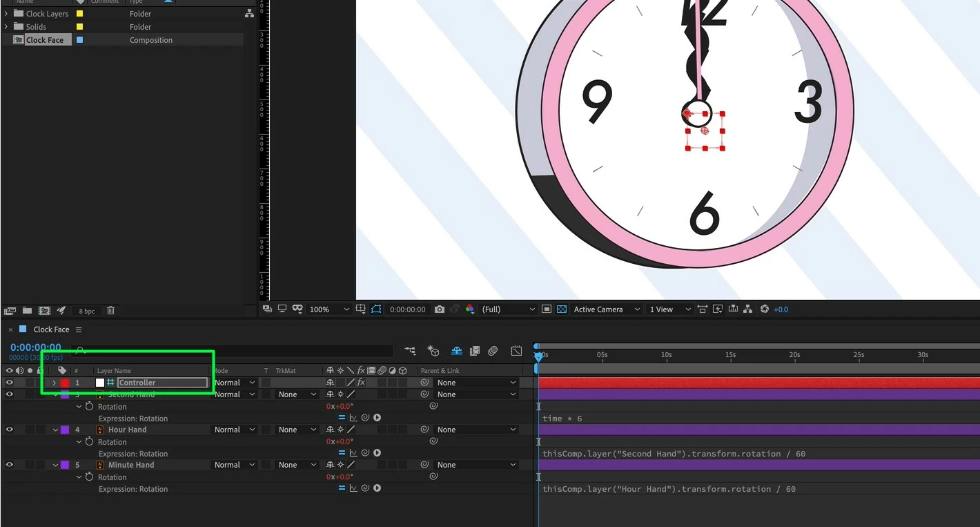This screenshot has width=980, height=527.
Task: Collapse the Minute Hand layer properties
Action: click(x=55, y=465)
